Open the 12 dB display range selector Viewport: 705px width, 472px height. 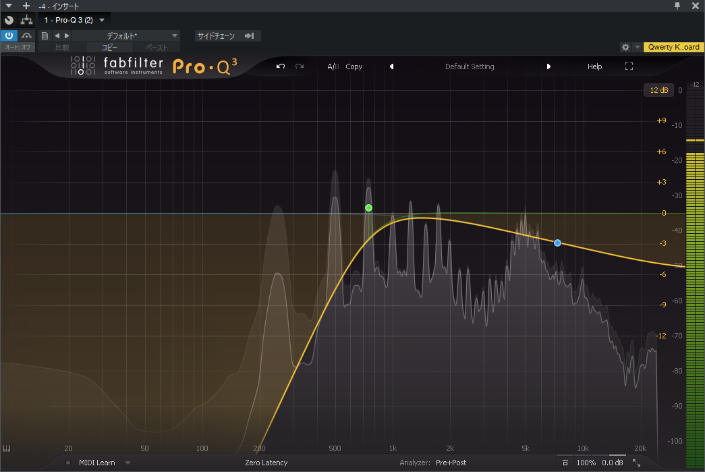point(659,90)
